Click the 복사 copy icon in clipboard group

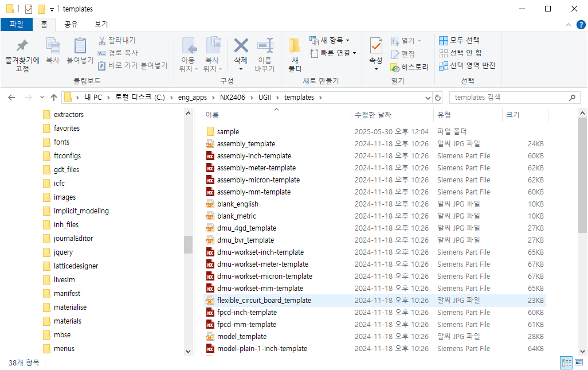(53, 46)
